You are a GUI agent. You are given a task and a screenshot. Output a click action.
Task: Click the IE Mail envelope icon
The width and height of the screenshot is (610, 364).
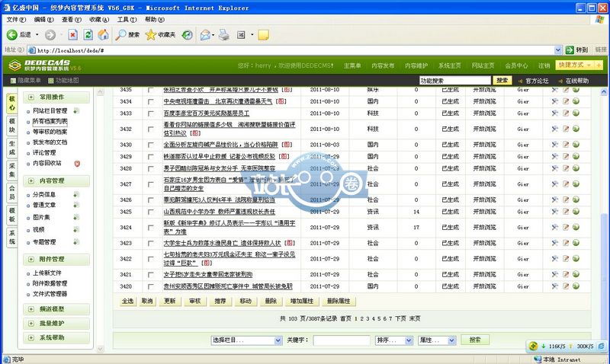pyautogui.click(x=205, y=35)
